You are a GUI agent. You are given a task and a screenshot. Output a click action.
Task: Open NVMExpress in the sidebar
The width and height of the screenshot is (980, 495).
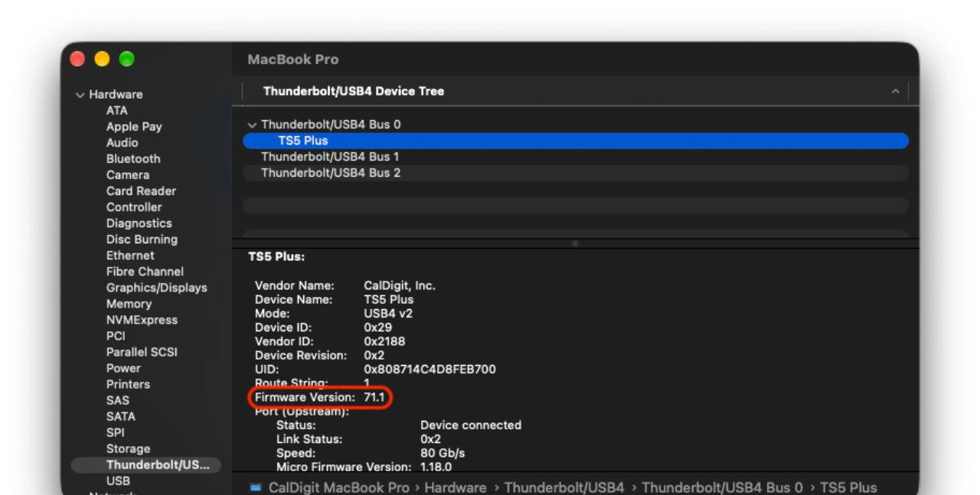(x=142, y=319)
